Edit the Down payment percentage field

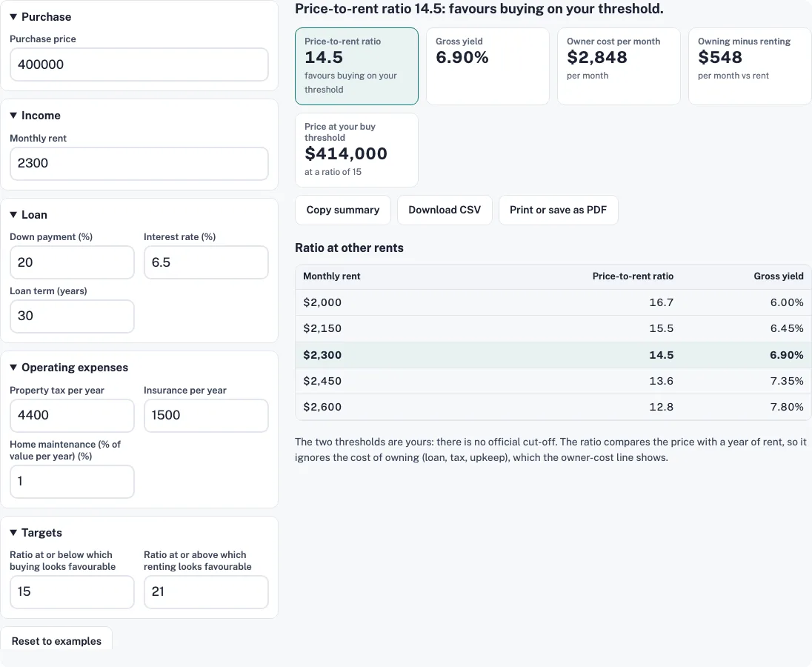(x=72, y=262)
